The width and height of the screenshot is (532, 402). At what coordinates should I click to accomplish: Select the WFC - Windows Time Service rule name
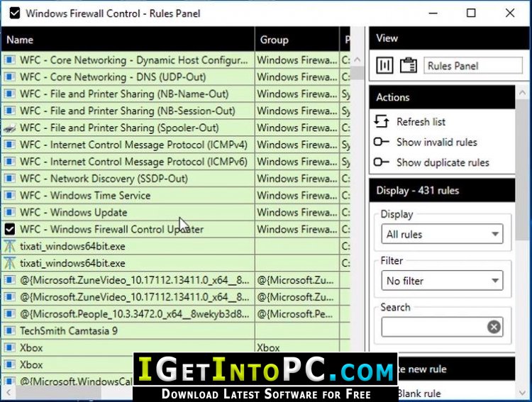click(x=85, y=196)
